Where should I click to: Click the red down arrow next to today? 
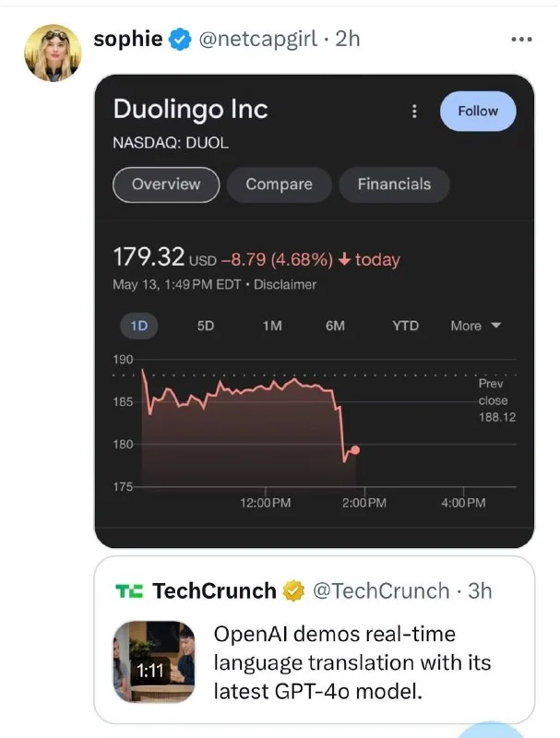pyautogui.click(x=346, y=259)
